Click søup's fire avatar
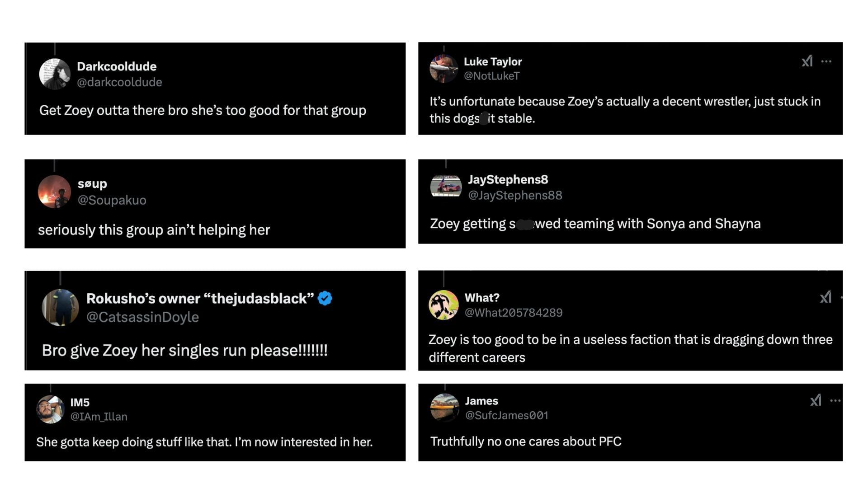 [x=54, y=192]
